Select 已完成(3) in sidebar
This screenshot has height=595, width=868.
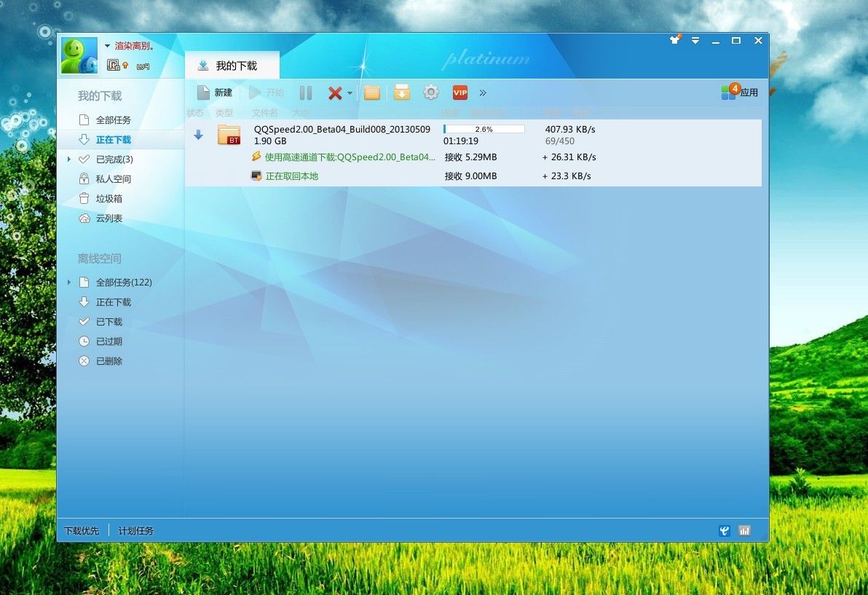pos(114,159)
